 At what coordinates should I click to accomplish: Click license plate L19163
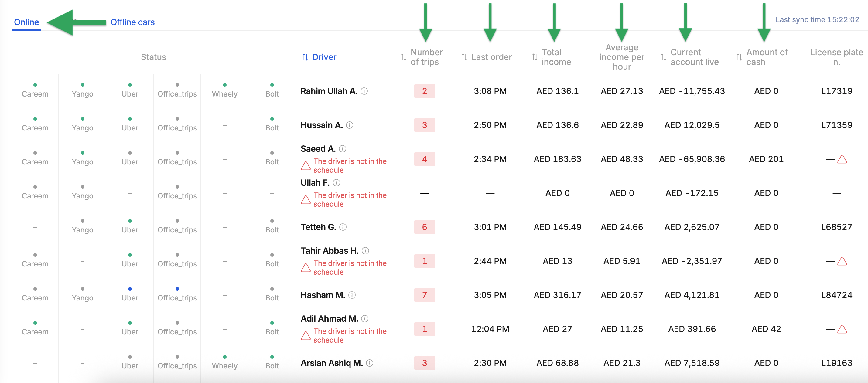[x=837, y=363]
